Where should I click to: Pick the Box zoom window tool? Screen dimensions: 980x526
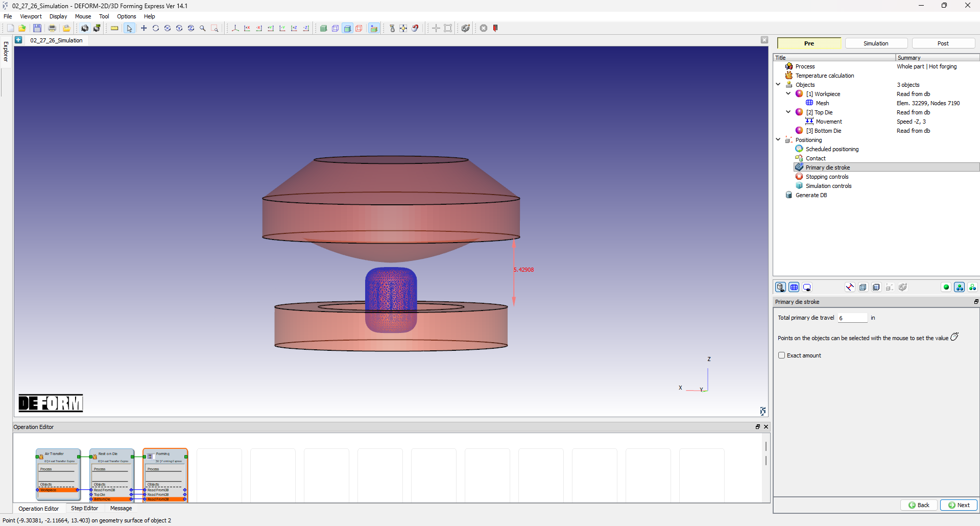214,28
